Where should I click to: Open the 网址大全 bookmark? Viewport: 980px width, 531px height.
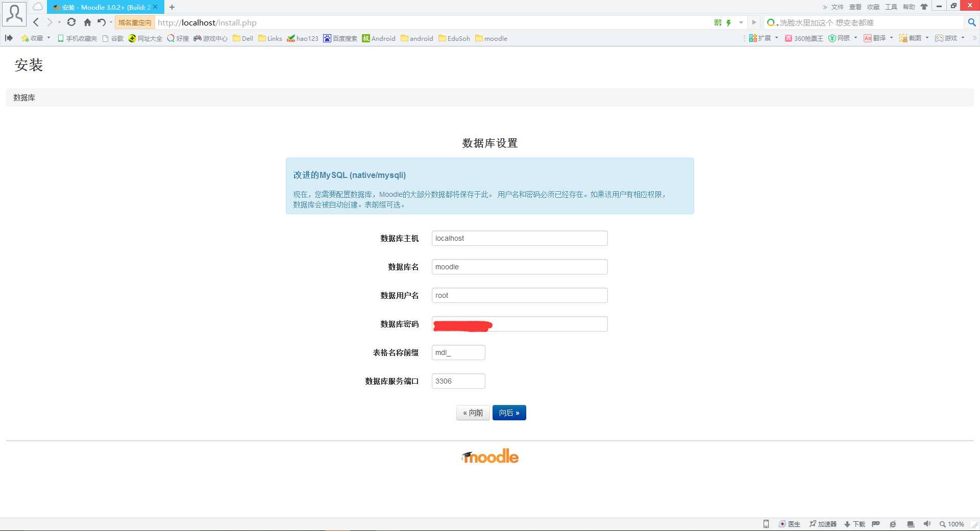(x=145, y=38)
